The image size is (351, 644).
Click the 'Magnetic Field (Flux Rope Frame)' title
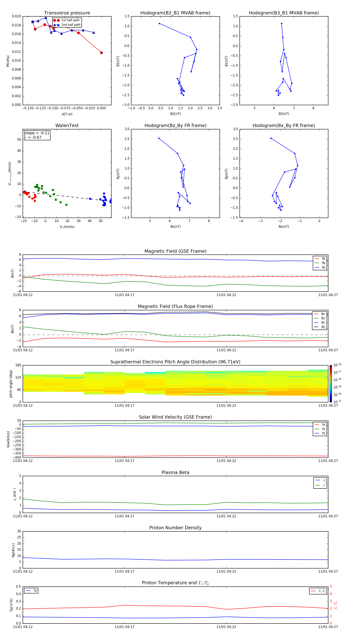coord(175,307)
